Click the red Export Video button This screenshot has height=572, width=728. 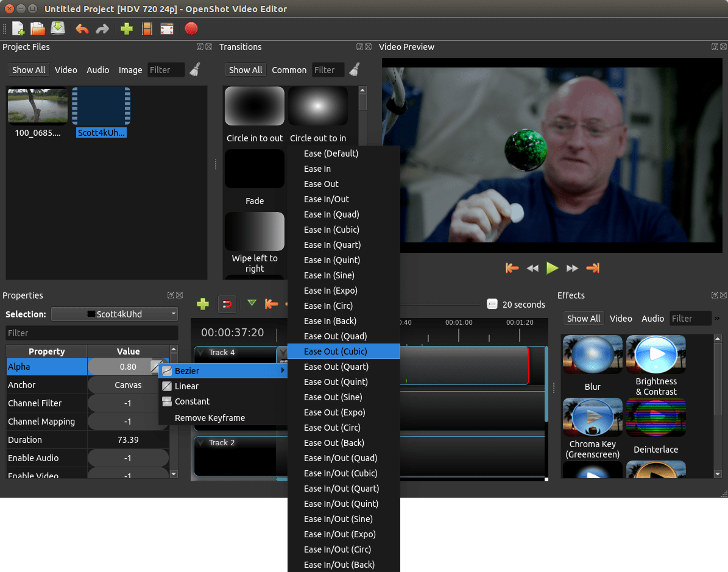pyautogui.click(x=191, y=29)
